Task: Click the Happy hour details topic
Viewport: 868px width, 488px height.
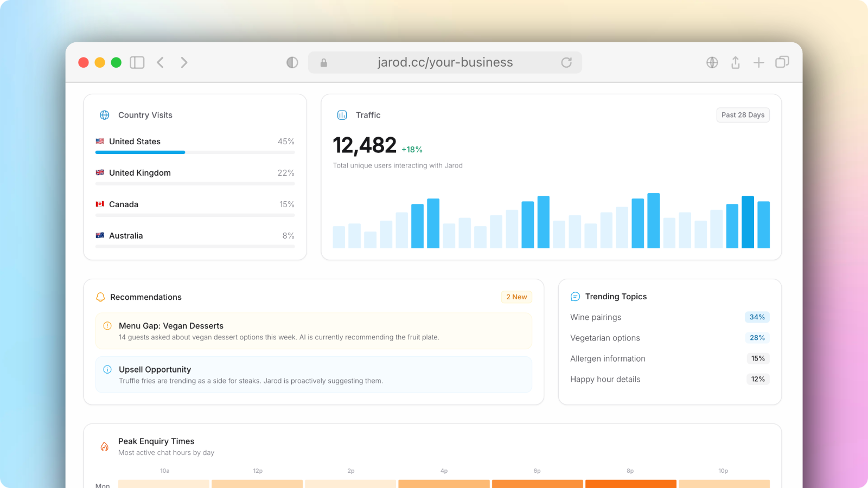Action: [605, 379]
